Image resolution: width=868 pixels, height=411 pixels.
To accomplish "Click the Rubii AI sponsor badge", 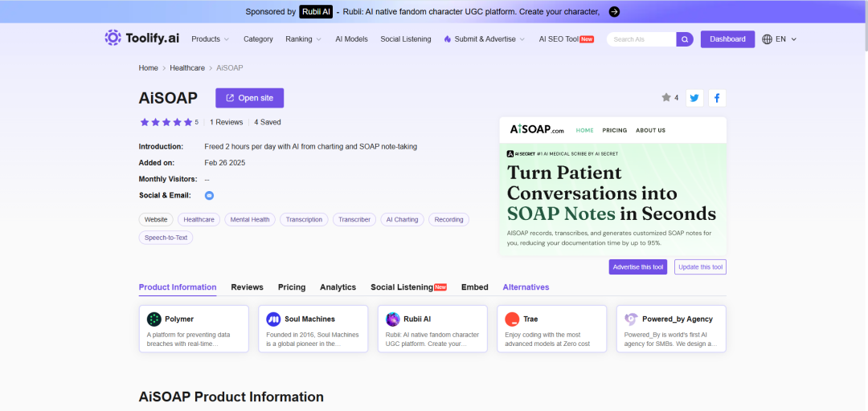I will coord(316,11).
